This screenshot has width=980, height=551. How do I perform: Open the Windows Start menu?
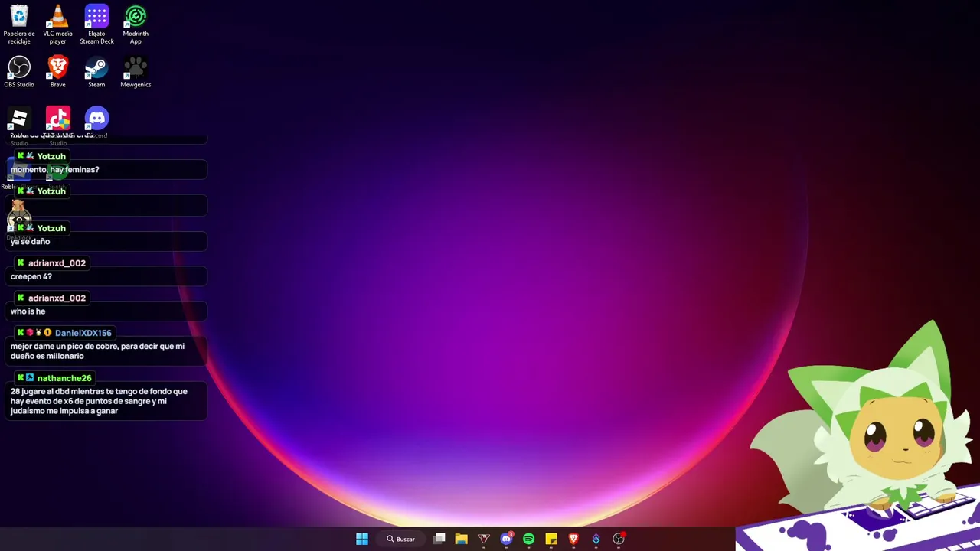click(x=362, y=539)
